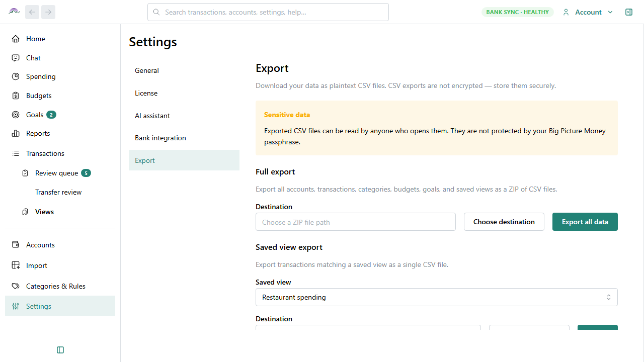Open the AI assistant settings tab
Image resolution: width=644 pixels, height=362 pixels.
click(184, 116)
